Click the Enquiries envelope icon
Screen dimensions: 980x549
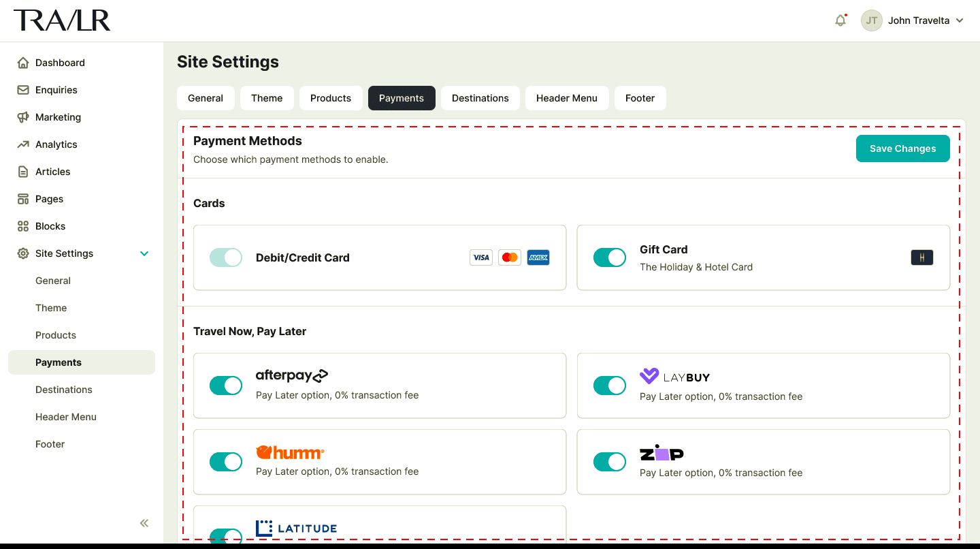click(x=23, y=90)
